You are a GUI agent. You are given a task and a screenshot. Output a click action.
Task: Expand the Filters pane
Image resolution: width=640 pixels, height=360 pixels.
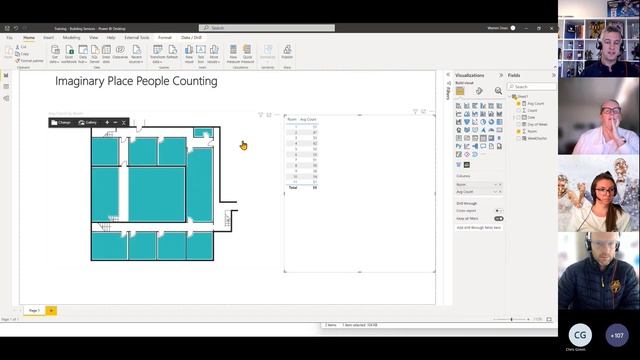(x=448, y=75)
